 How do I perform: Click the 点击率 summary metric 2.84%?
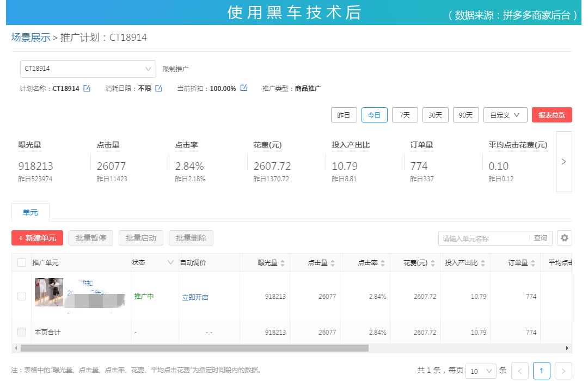click(x=189, y=166)
